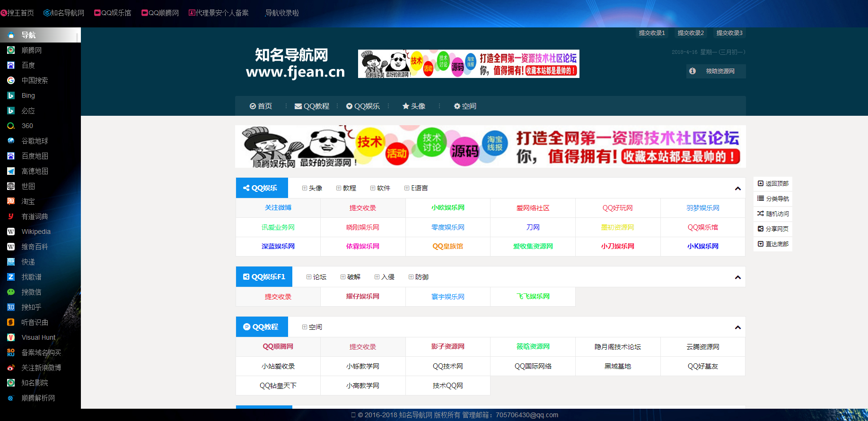Expand the E语言 subcategory

point(416,188)
